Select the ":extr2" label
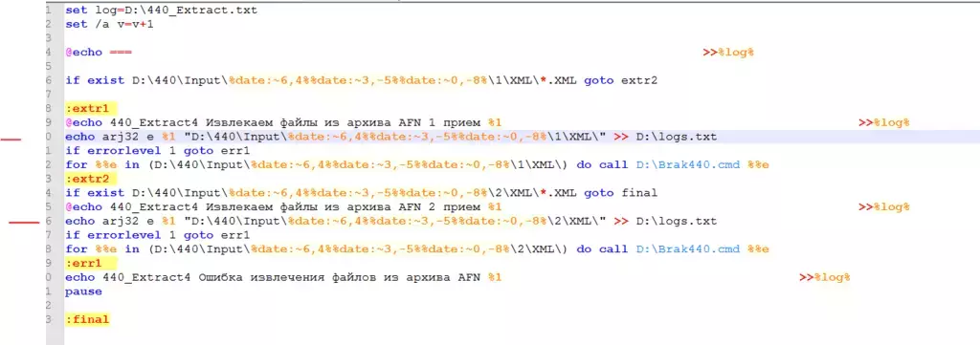980x345 pixels. tap(87, 179)
